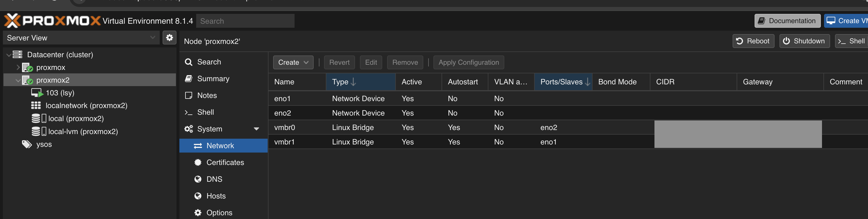This screenshot has width=868, height=219.
Task: Click the local-lvm storage disk icon
Action: tap(39, 131)
